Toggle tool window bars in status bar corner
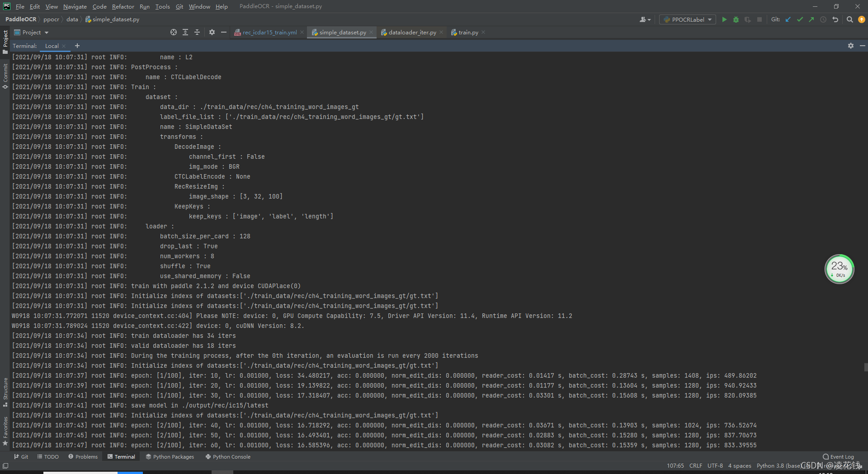Screen dimensions: 868x474 tap(5, 466)
